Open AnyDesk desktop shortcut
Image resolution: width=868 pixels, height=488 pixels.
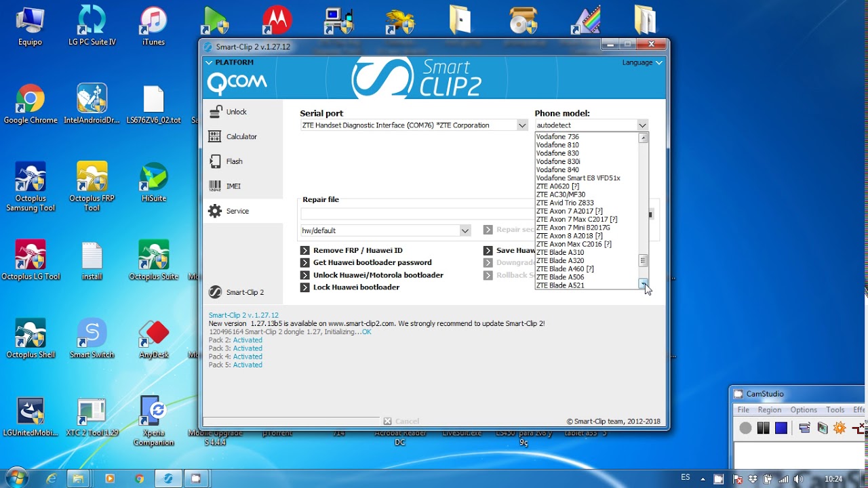coord(153,338)
